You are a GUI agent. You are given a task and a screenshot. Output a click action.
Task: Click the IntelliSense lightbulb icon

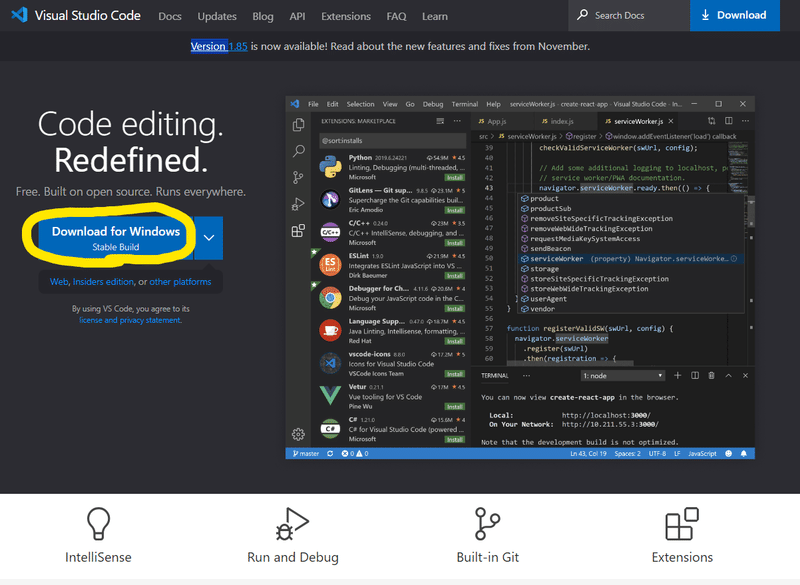(98, 523)
